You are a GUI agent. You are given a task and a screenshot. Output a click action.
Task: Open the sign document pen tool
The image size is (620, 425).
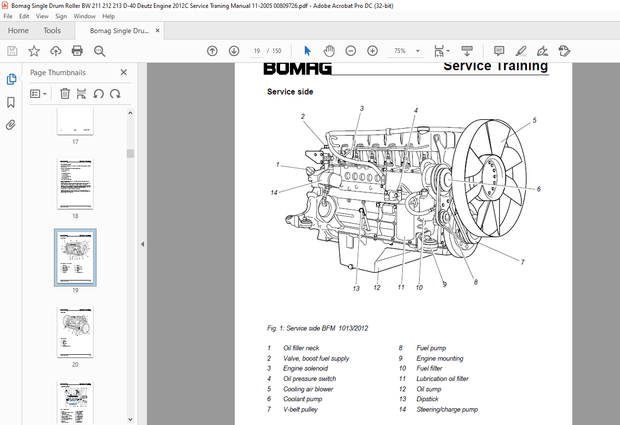(542, 51)
